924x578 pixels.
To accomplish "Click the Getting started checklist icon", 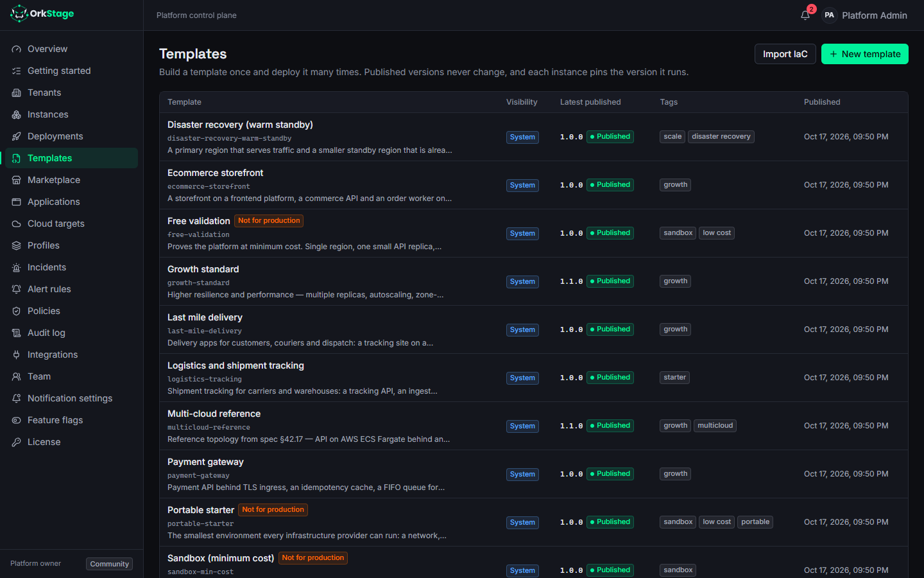I will point(17,71).
